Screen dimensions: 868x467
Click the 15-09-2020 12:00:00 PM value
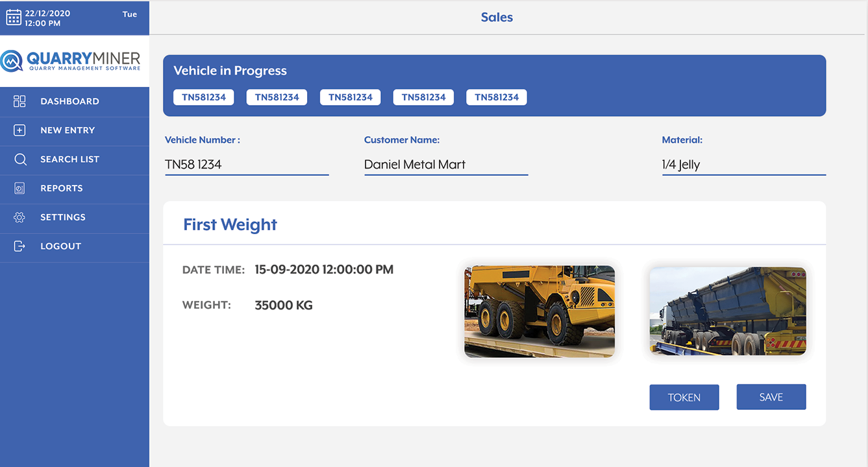pyautogui.click(x=324, y=270)
